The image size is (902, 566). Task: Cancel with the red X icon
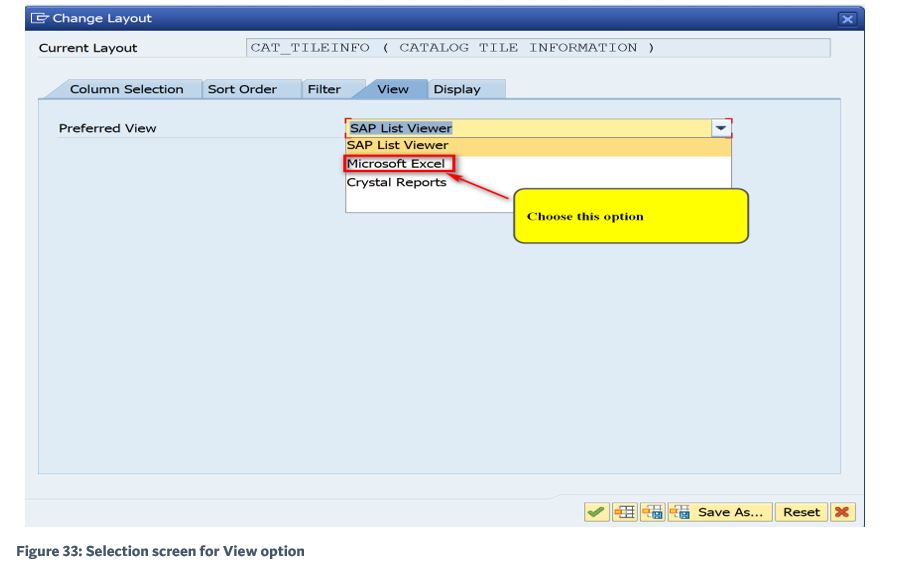tap(842, 511)
